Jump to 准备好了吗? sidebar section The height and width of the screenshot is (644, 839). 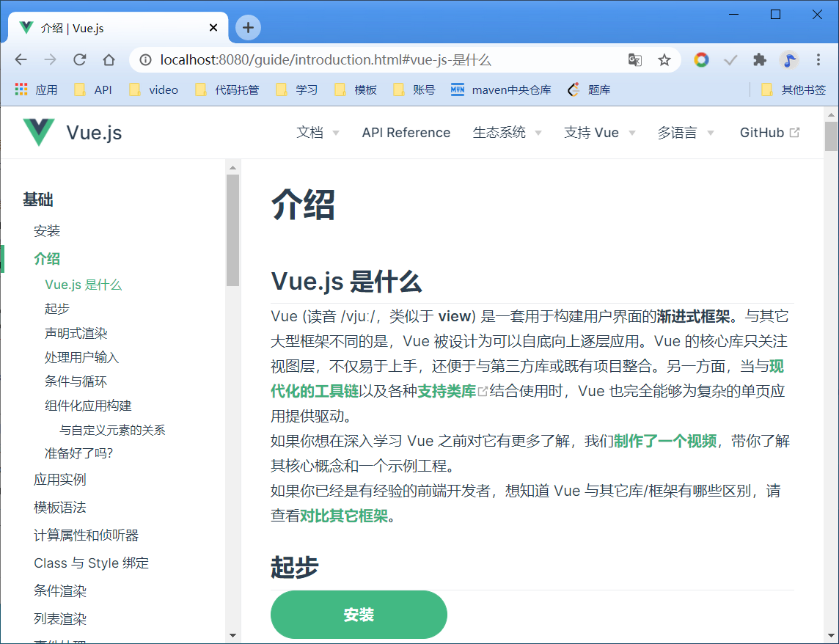[x=78, y=453]
